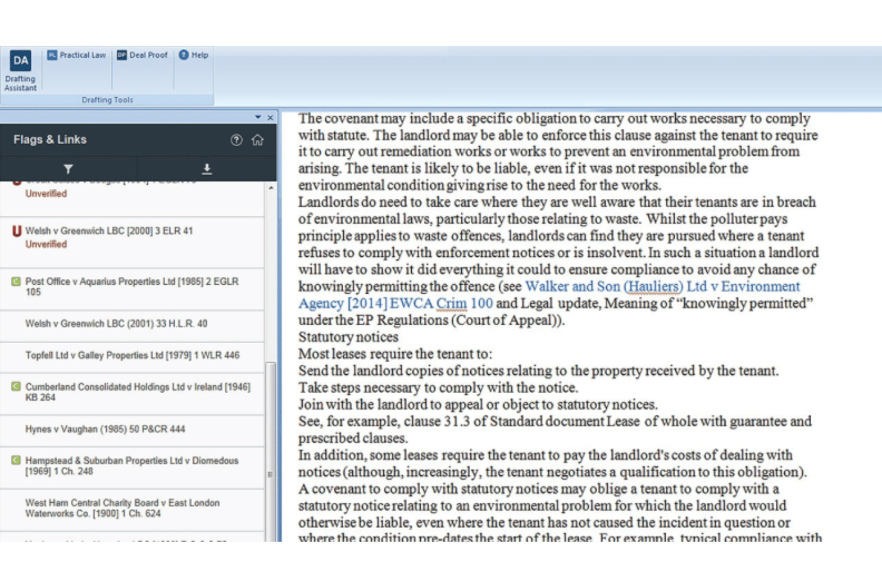
Task: Click the green flag beside Hampstead & Suburban Properties
Action: click(x=16, y=461)
